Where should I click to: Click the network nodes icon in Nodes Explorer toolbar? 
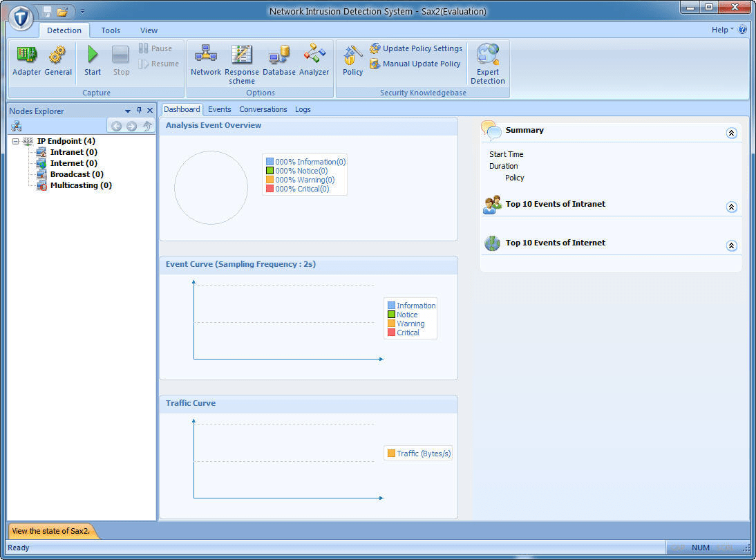coord(17,127)
